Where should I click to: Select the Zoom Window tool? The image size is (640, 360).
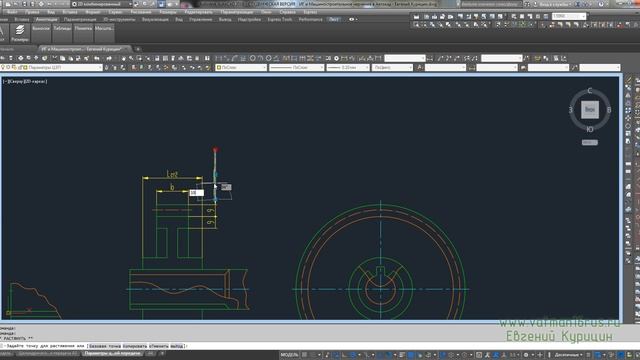pyautogui.click(x=139, y=58)
